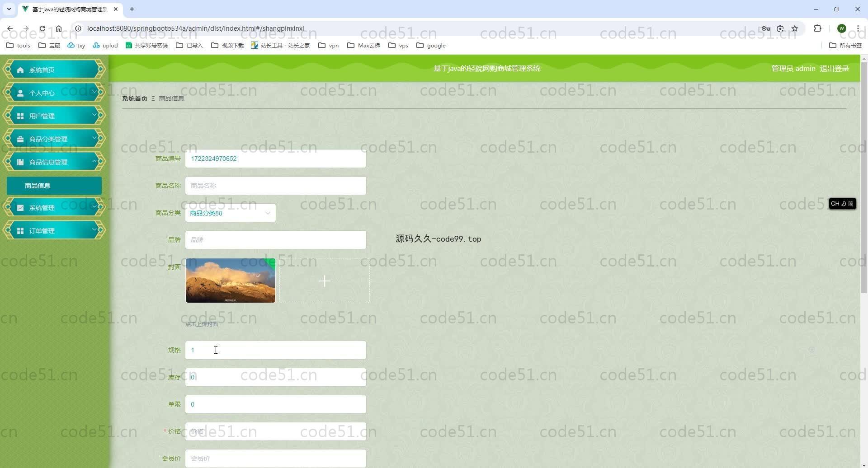This screenshot has width=868, height=468.
Task: Click the briefcase icon beside 商品分类管理
Action: tap(20, 139)
